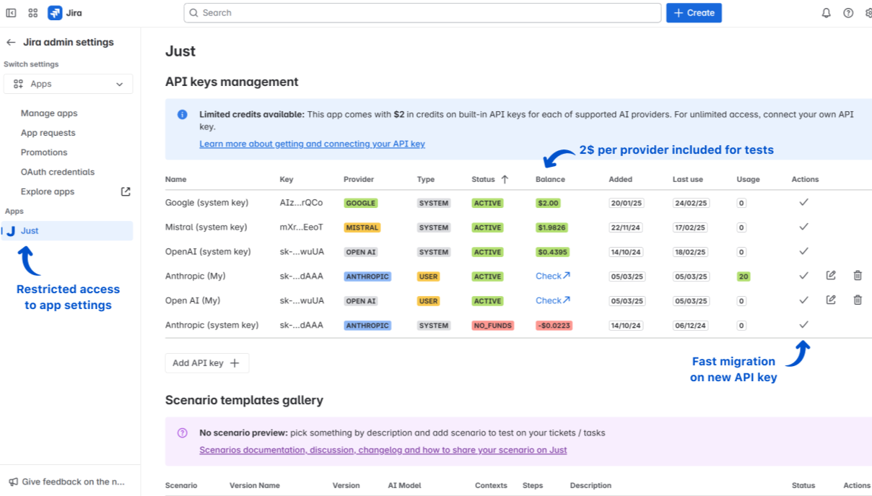Delete the Anthropic (My) API key
Image resolution: width=872 pixels, height=496 pixels.
[857, 276]
